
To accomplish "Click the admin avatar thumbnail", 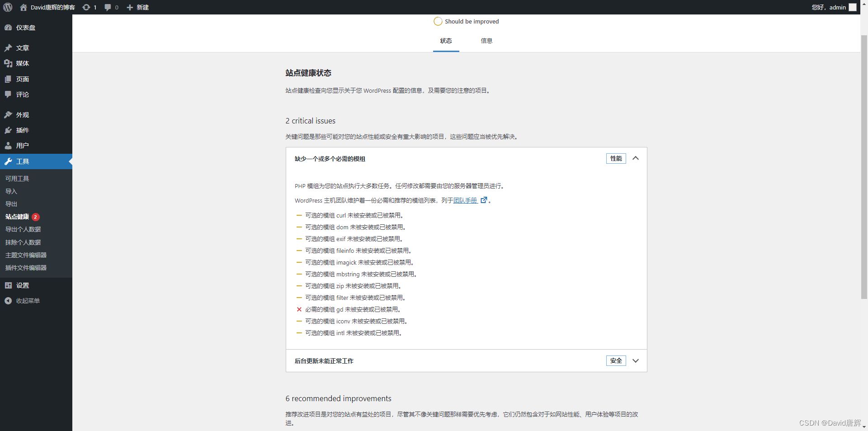I will point(853,7).
